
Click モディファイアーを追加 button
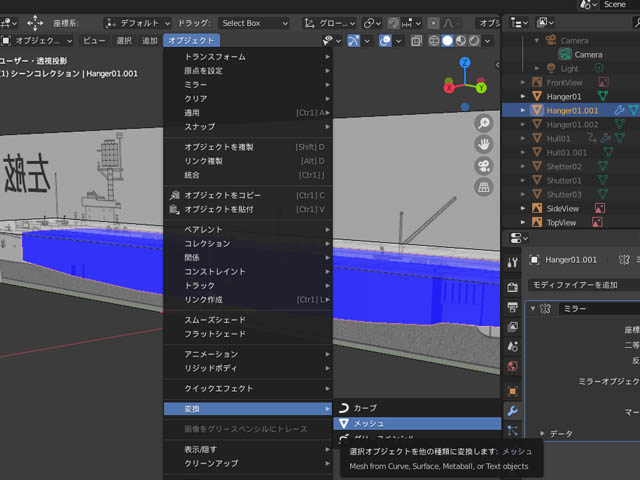(584, 285)
